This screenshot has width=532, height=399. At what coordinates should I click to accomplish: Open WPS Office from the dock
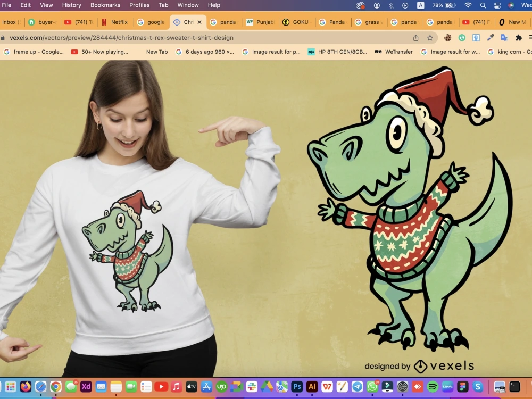tap(327, 386)
